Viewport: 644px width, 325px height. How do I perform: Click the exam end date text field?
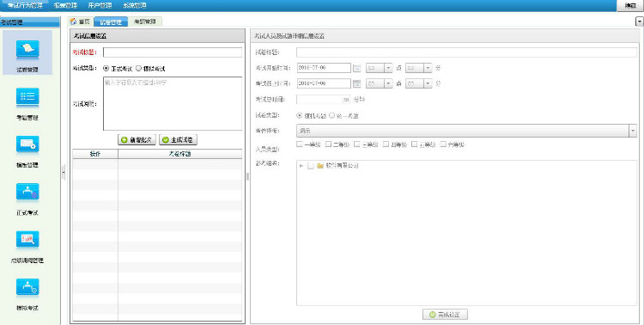point(324,83)
